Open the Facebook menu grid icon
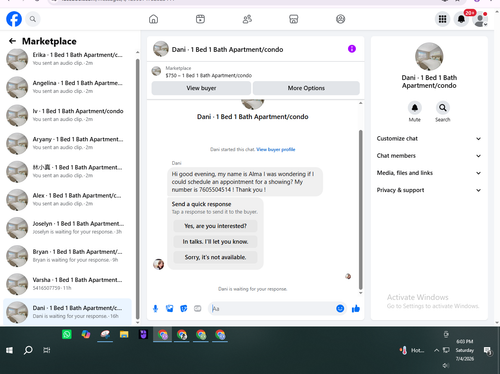The image size is (500, 374). [442, 19]
